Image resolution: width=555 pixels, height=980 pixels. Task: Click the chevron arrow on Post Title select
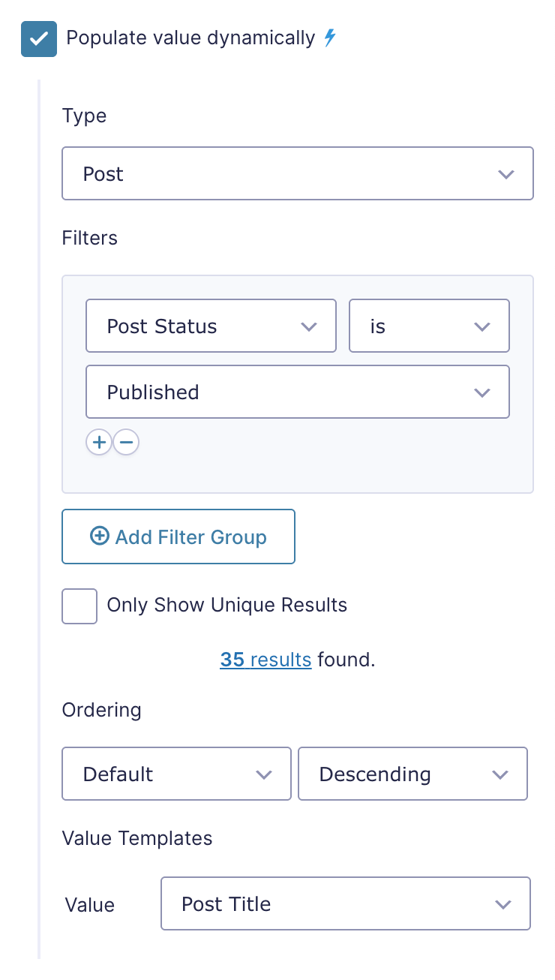[x=503, y=904]
